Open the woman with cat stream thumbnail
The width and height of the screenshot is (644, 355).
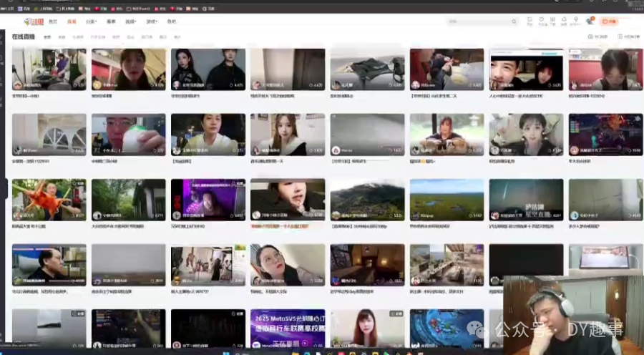pos(447,135)
